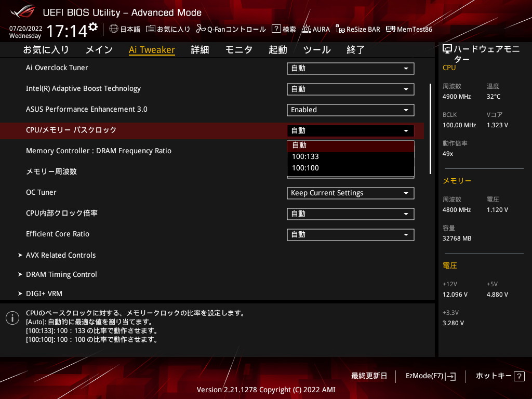Click the ReSize BAR icon
Screen dimensions: 532x399
click(340, 29)
